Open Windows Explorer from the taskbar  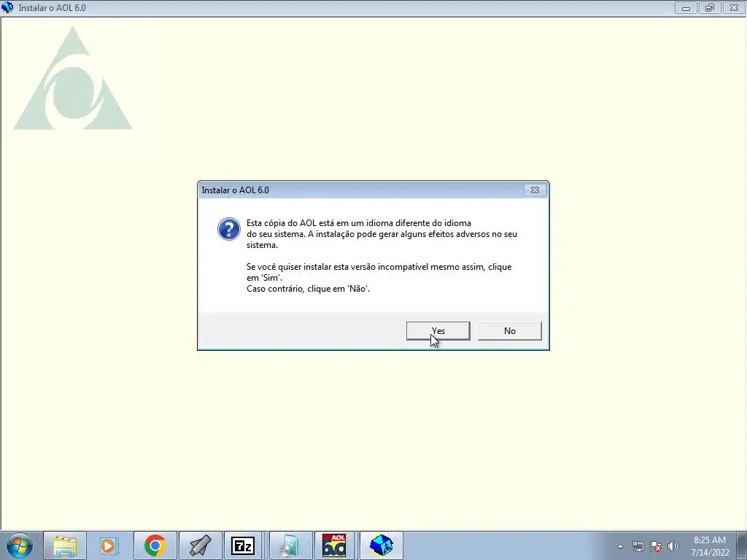tap(65, 545)
